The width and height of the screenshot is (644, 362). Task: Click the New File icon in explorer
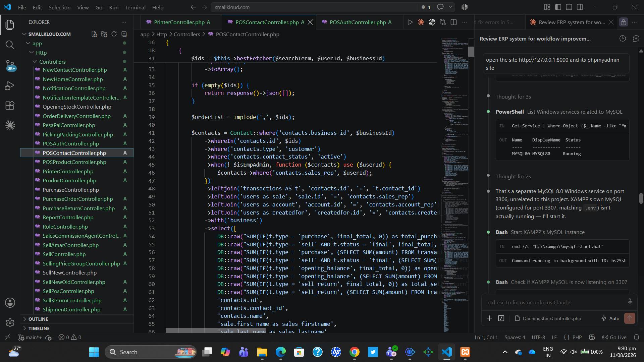(95, 34)
